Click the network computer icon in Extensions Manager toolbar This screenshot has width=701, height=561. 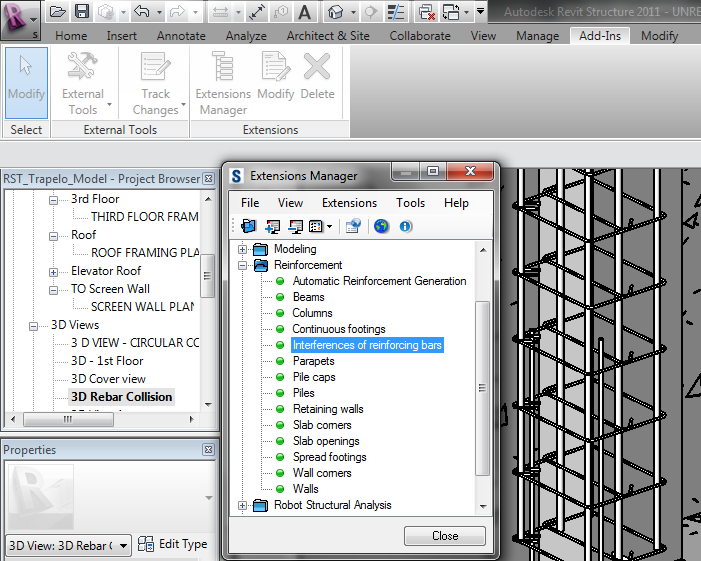pos(353,226)
